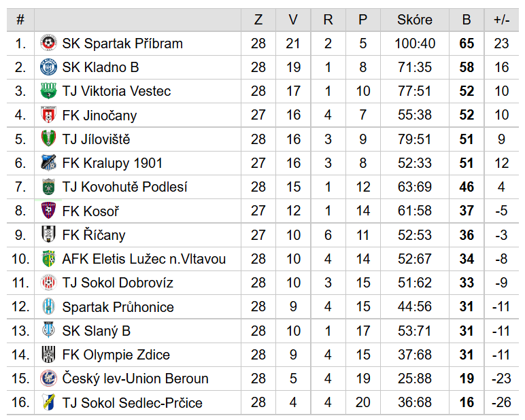The width and height of the screenshot is (525, 420).
Task: Click the +/- column header
Action: (x=502, y=20)
